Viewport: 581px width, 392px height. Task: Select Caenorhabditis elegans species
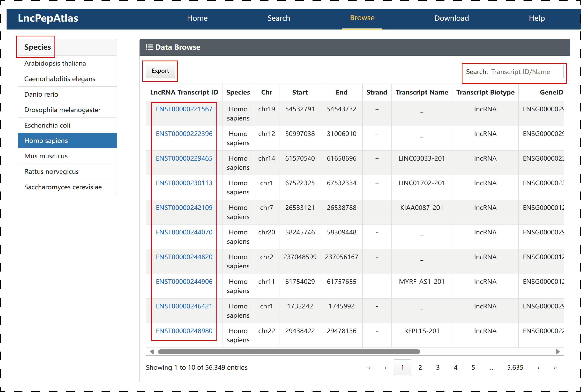(67, 79)
